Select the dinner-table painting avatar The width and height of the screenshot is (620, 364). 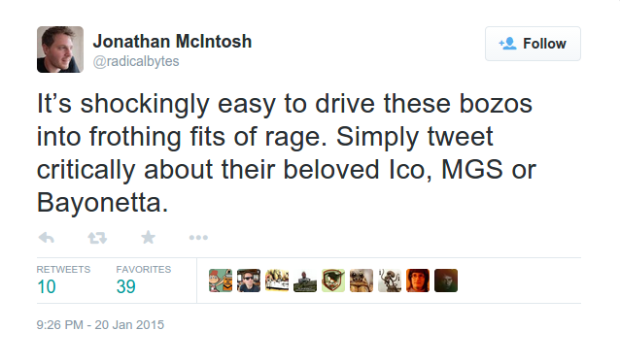click(x=277, y=281)
